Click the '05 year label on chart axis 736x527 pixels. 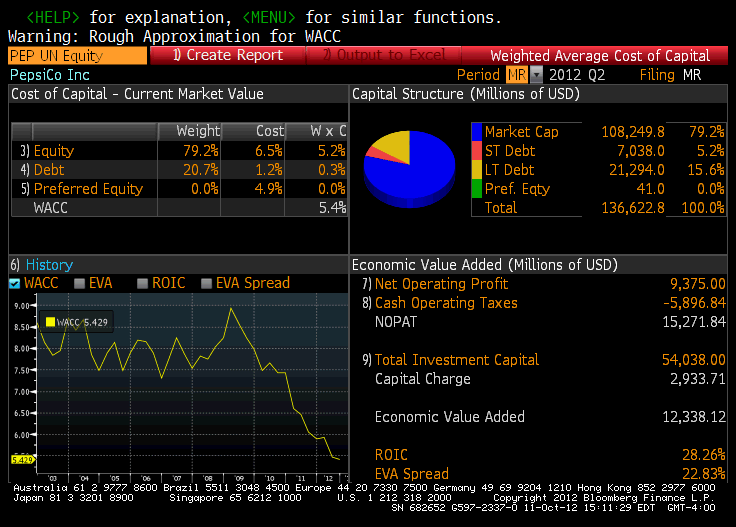pyautogui.click(x=115, y=479)
